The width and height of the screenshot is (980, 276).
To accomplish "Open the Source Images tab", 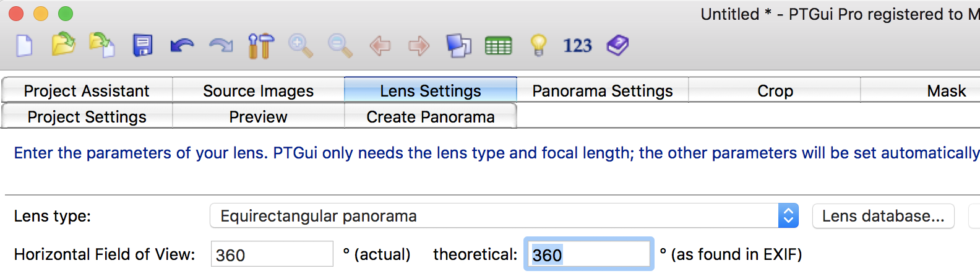I will click(259, 91).
